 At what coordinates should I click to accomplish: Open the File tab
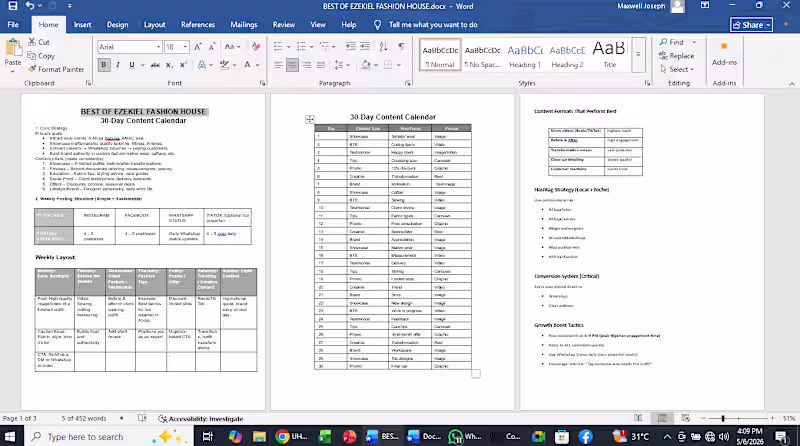(x=13, y=24)
